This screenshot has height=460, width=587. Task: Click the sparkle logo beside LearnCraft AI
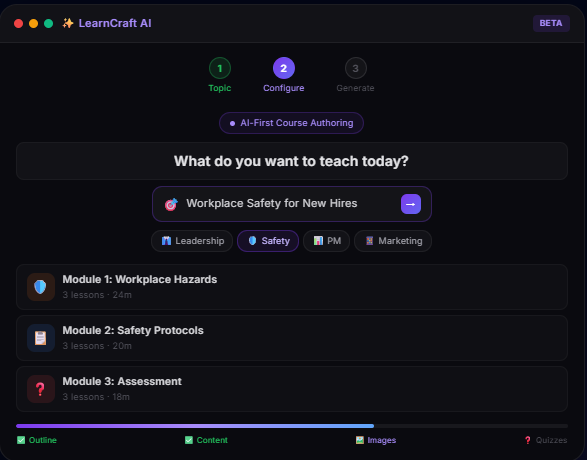click(x=68, y=23)
